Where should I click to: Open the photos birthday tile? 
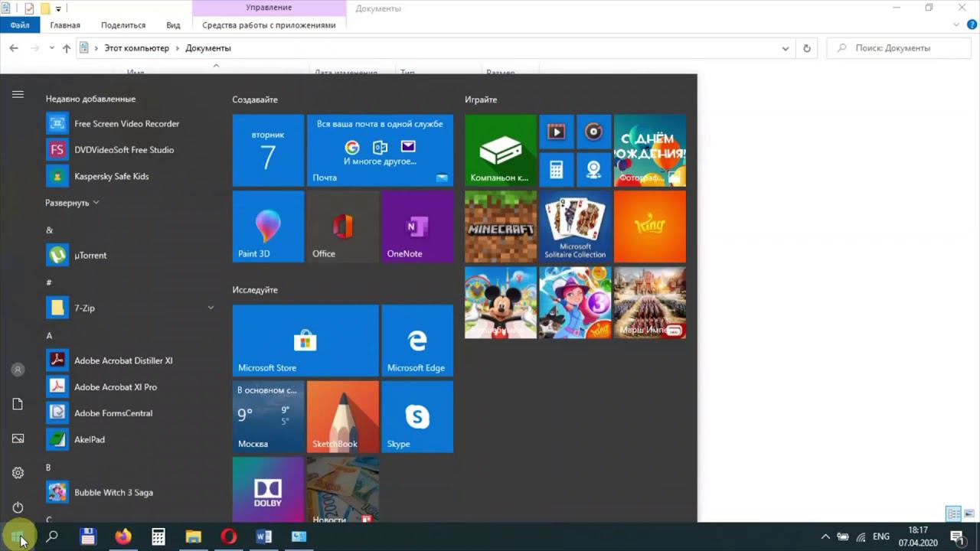(x=650, y=151)
